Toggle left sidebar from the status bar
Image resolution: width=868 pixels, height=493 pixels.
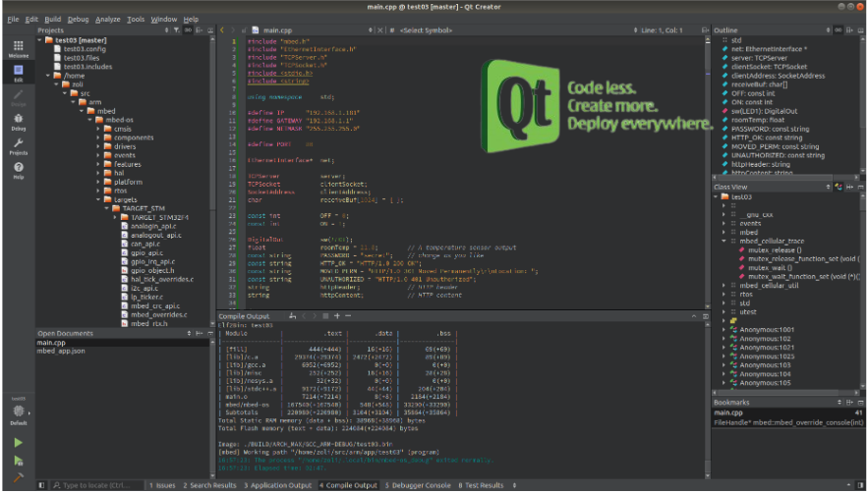[41, 485]
